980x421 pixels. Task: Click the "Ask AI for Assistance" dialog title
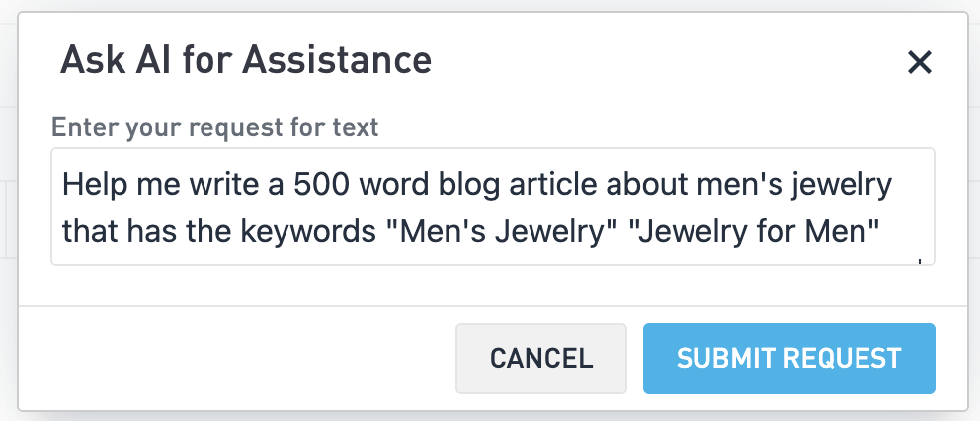[x=246, y=61]
